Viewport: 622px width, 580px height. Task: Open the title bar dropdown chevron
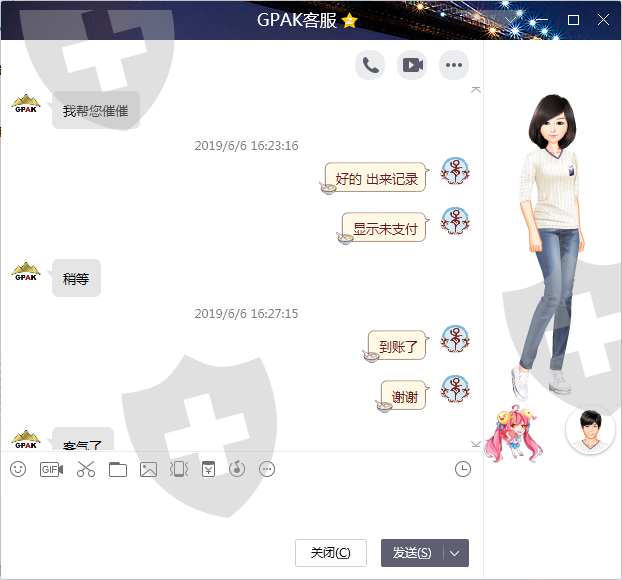(x=511, y=20)
